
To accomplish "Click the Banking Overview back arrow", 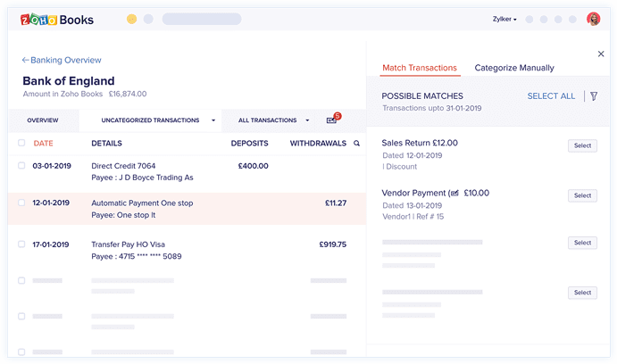I will pyautogui.click(x=25, y=60).
